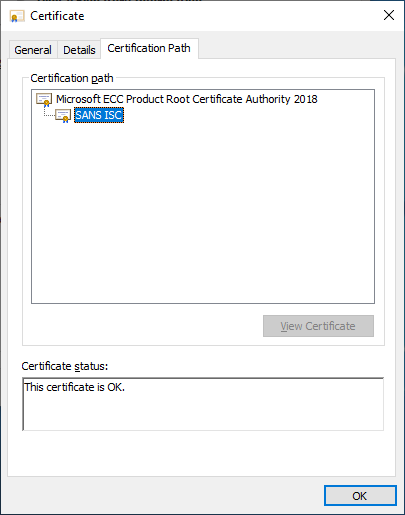Click the Microsoft ECC root certificate icon
405x515 pixels.
tap(44, 99)
